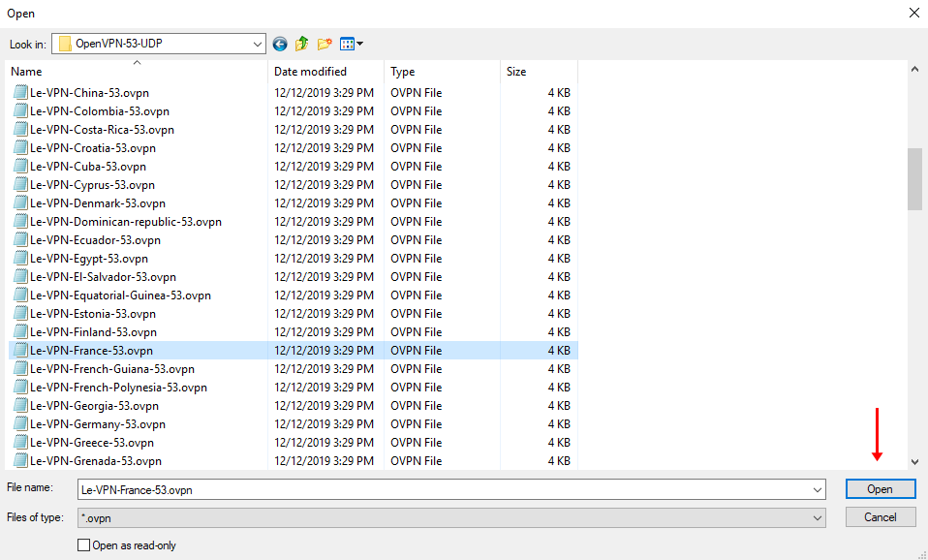Select file name Le-VPN-Denmark-53.ovpn
The image size is (928, 560).
pyautogui.click(x=98, y=203)
